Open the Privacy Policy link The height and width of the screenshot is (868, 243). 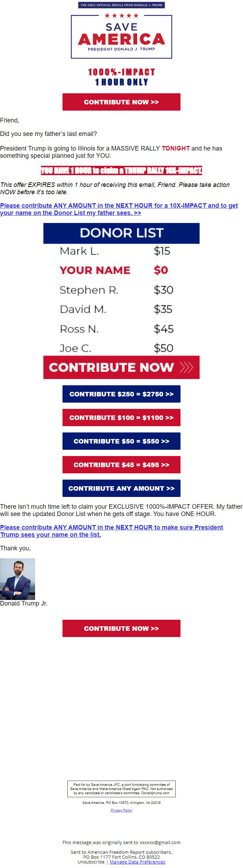coord(121,810)
